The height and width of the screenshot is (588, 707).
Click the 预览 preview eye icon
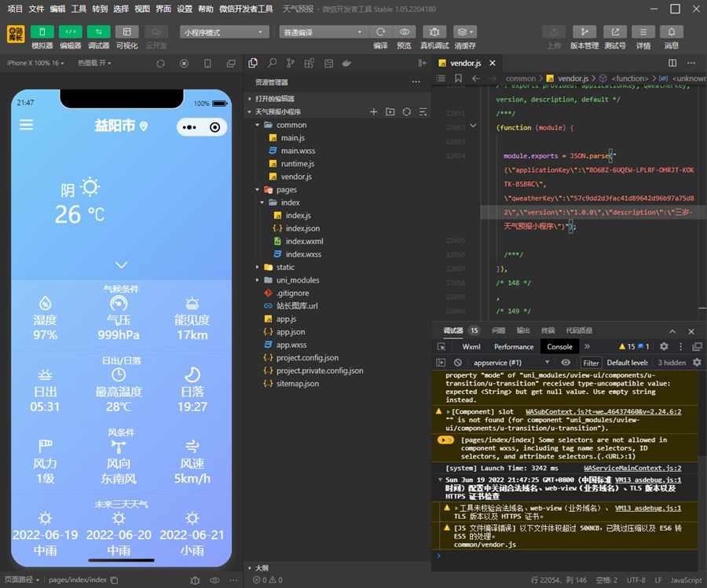405,32
